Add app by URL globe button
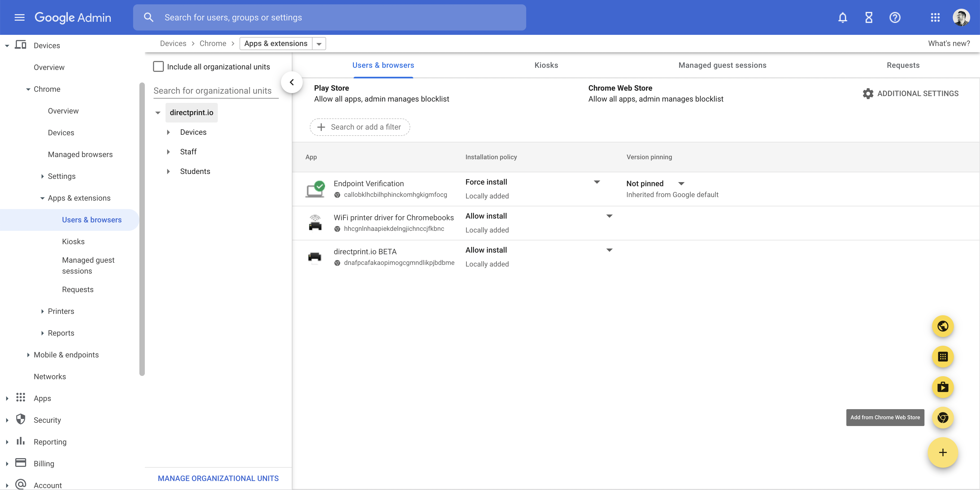 [x=943, y=326]
